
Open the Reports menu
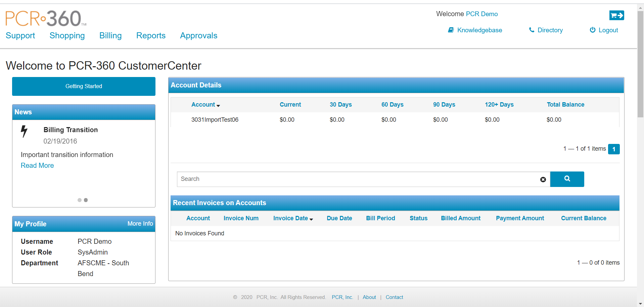pyautogui.click(x=150, y=36)
